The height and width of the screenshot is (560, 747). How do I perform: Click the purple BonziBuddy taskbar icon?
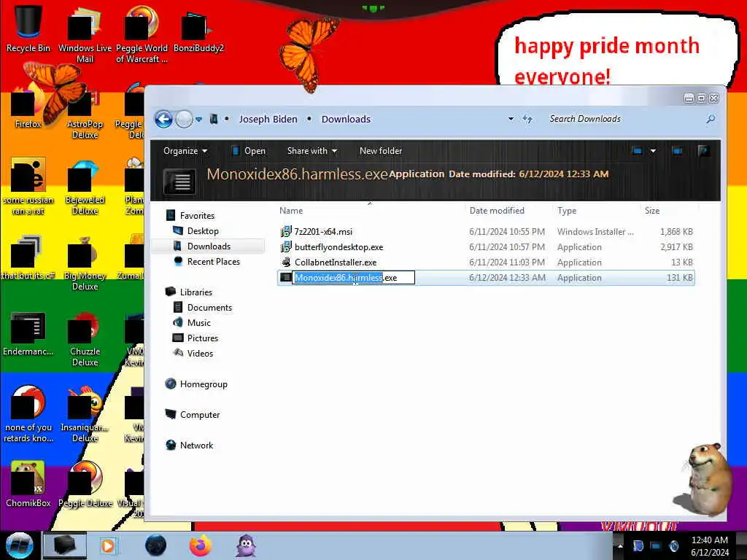click(x=247, y=545)
